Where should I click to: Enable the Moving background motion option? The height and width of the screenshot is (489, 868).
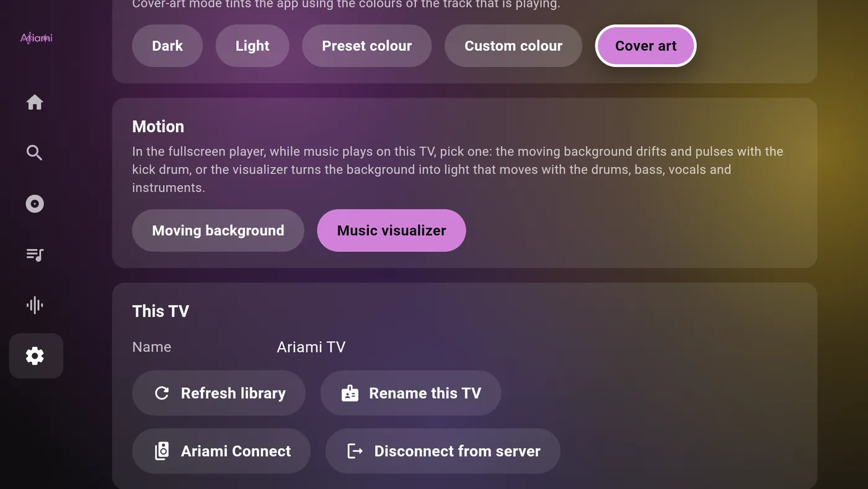pos(218,230)
